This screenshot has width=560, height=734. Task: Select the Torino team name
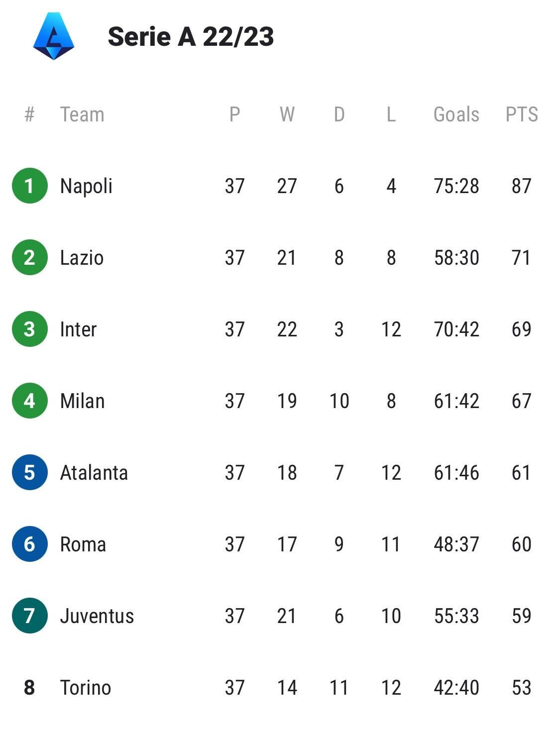[x=85, y=688]
